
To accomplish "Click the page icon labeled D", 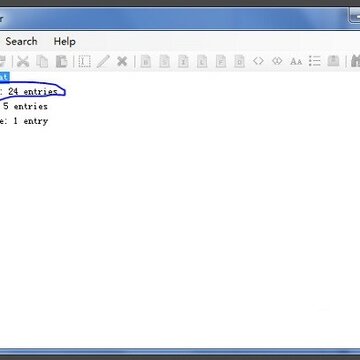I will pos(239,61).
